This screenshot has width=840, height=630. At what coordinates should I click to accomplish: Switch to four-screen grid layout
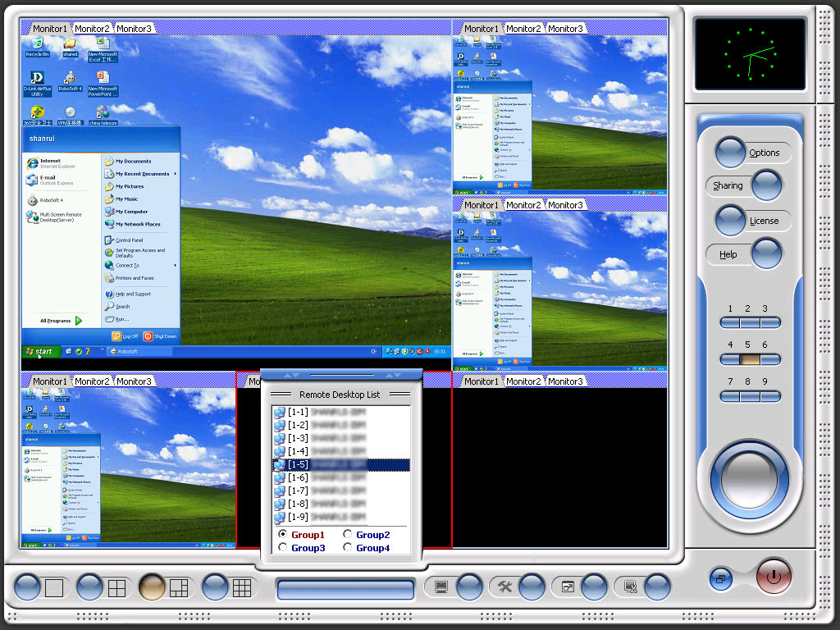click(89, 587)
